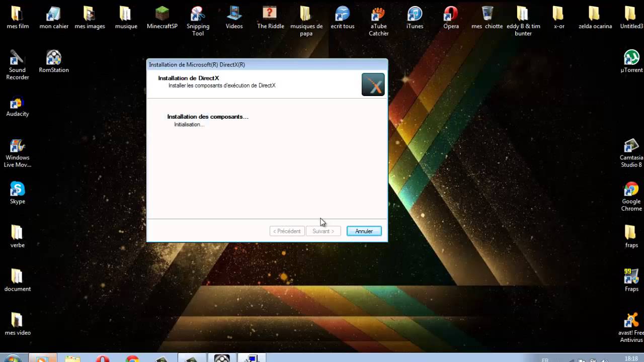Viewport: 644px width, 362px height.
Task: Select the Google Chrome desktop shortcut
Action: click(631, 196)
